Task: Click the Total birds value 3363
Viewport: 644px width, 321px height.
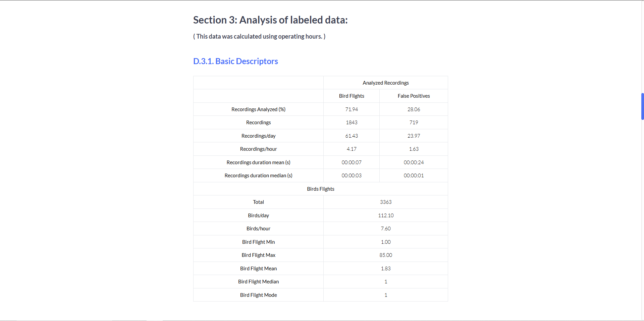Action: tap(385, 202)
